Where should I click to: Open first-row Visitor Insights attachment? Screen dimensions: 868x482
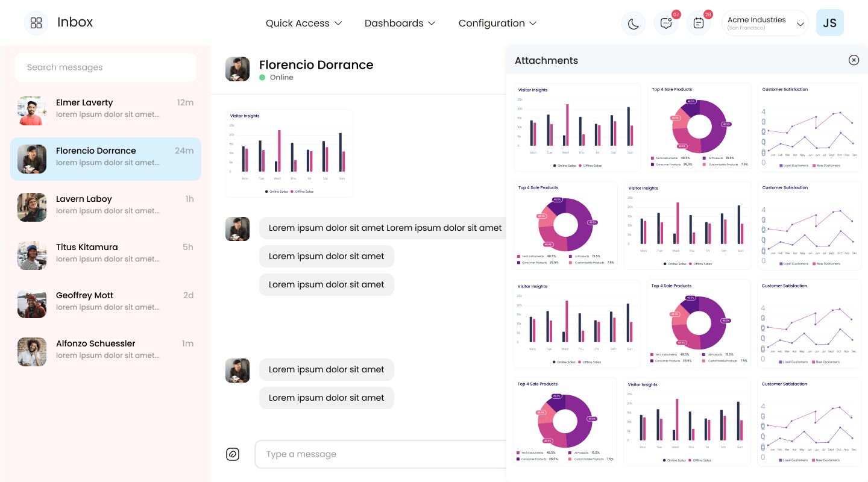(577, 127)
